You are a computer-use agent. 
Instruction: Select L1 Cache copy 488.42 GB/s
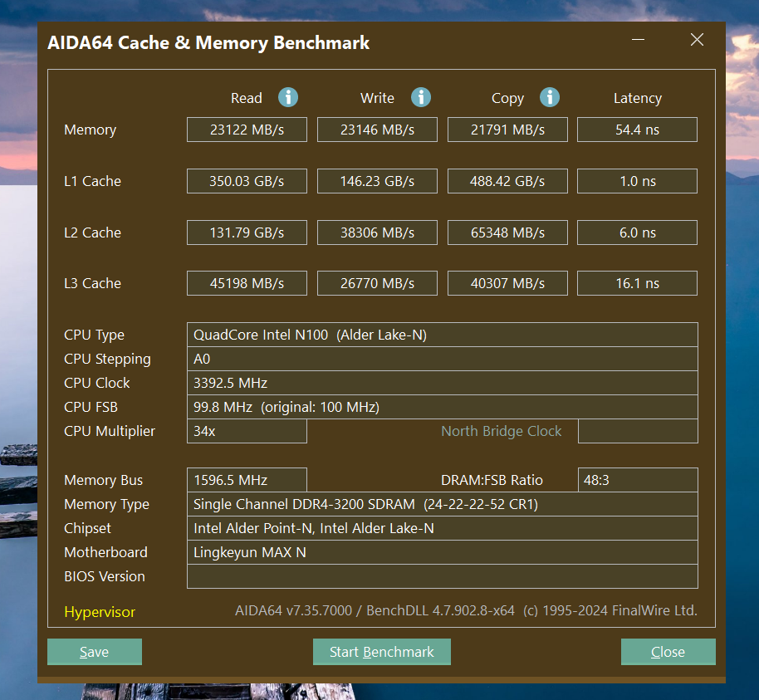click(507, 181)
